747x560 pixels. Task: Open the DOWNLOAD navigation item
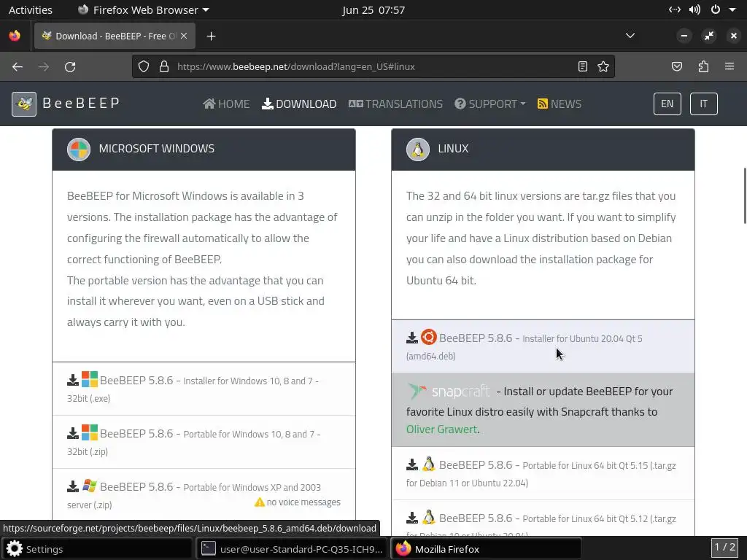(299, 104)
